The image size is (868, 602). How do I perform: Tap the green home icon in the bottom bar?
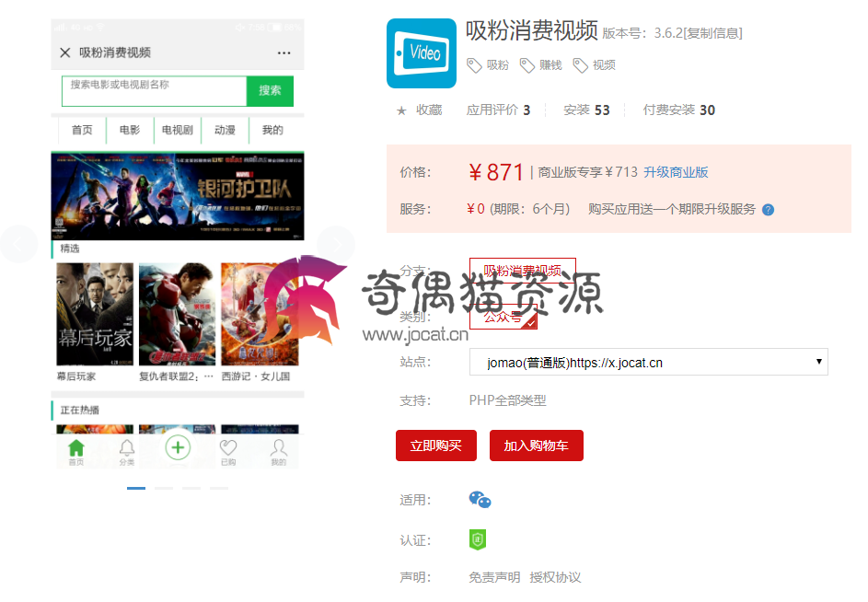[75, 447]
